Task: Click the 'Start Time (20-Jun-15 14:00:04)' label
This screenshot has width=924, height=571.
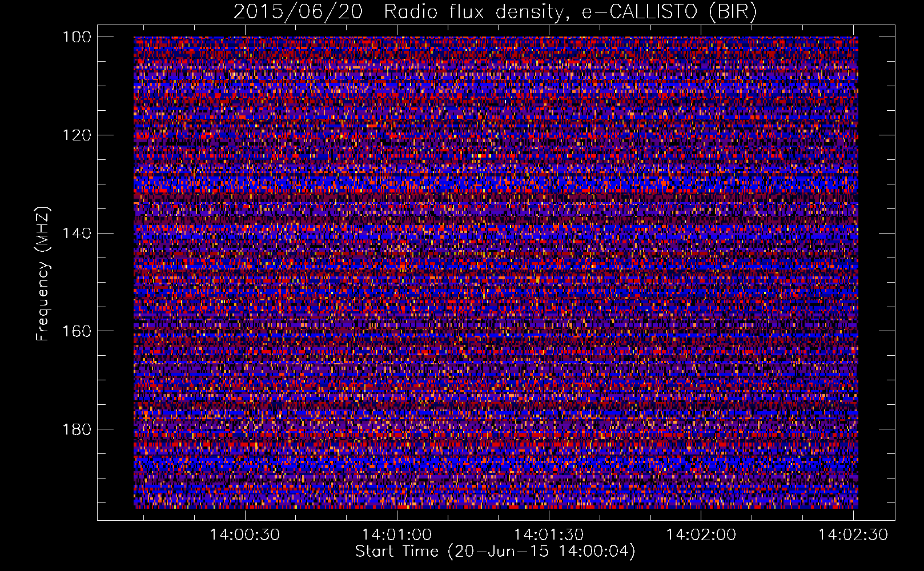Action: 495,552
